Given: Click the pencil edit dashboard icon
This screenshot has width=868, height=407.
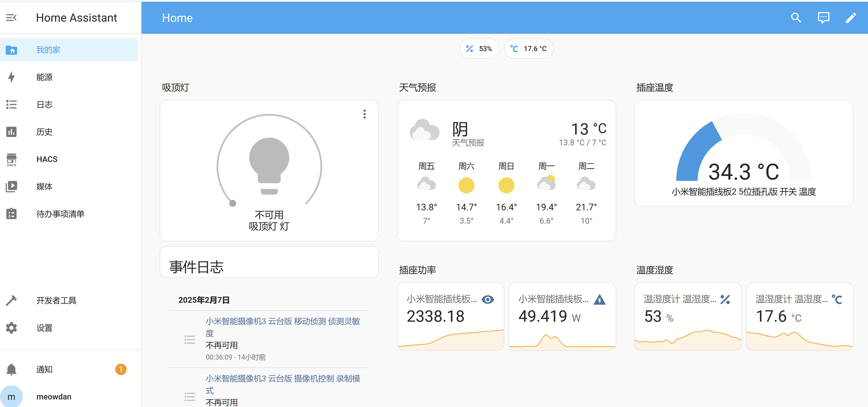Looking at the screenshot, I should click(x=851, y=18).
